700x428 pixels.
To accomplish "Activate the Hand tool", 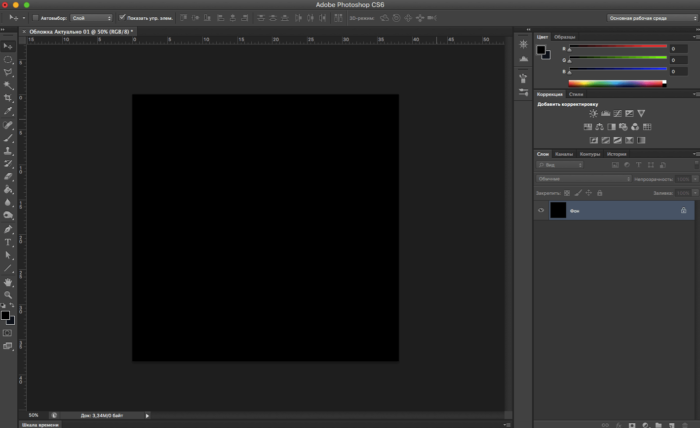I will (8, 282).
